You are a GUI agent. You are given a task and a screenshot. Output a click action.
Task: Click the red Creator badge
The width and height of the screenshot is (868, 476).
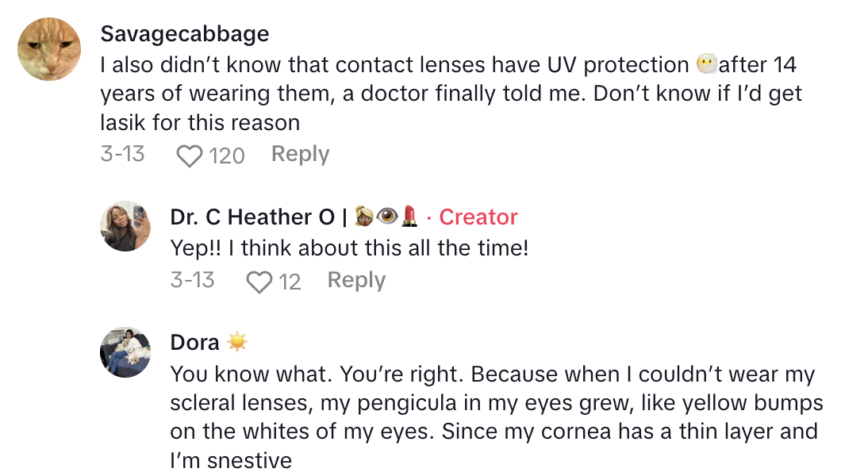coord(478,217)
